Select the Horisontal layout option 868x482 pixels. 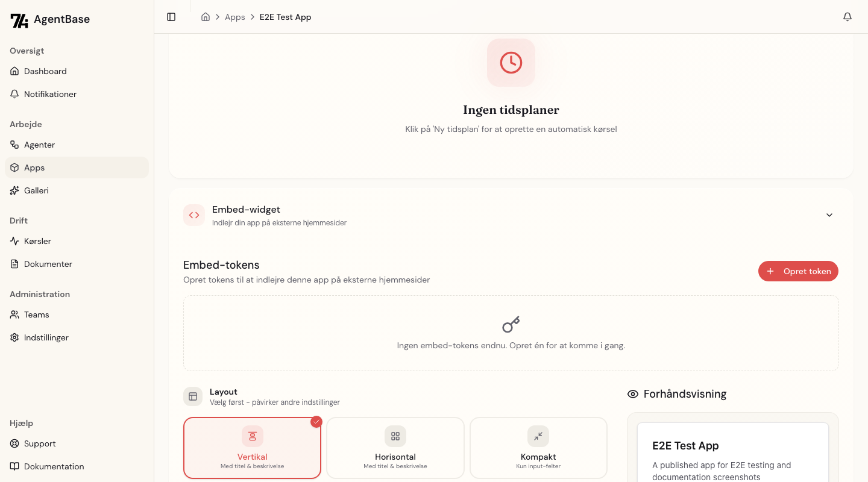pyautogui.click(x=395, y=448)
